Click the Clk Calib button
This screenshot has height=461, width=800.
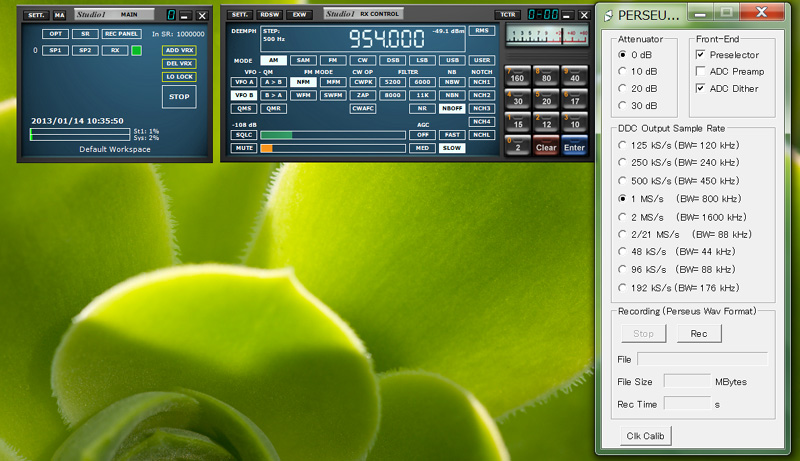coord(645,435)
